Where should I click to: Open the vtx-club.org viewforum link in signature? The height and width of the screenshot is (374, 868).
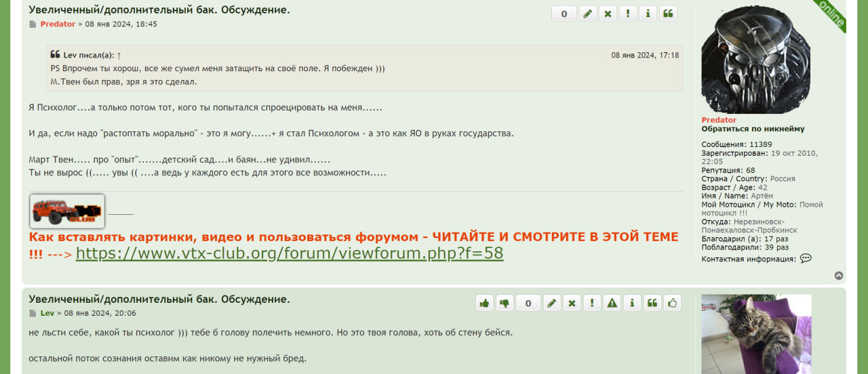coord(290,253)
